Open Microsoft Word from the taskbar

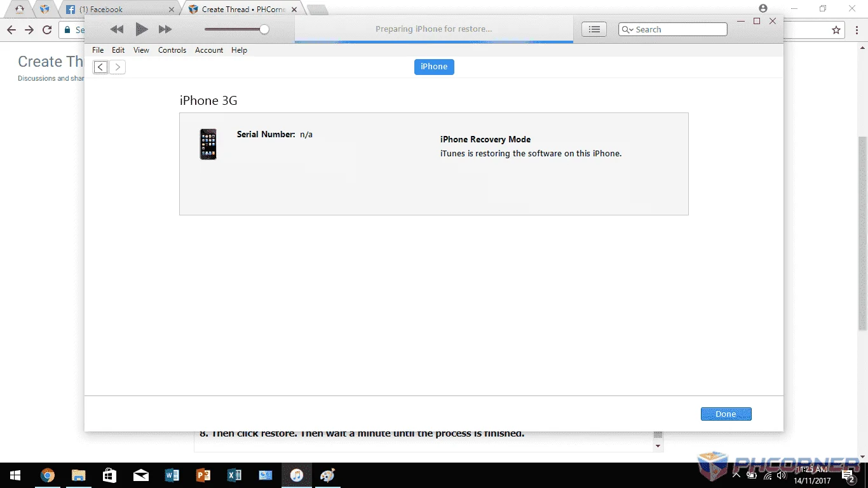172,475
